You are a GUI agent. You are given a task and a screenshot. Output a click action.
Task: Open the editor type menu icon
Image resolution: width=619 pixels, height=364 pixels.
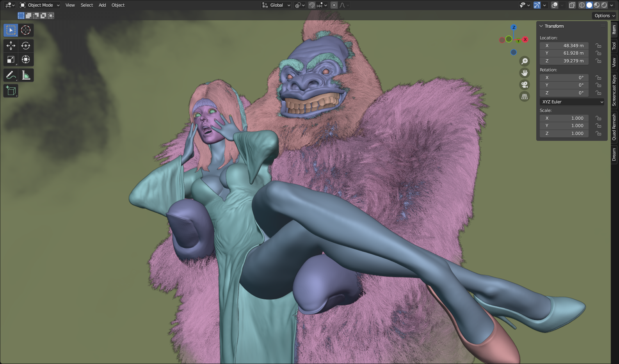(x=10, y=5)
